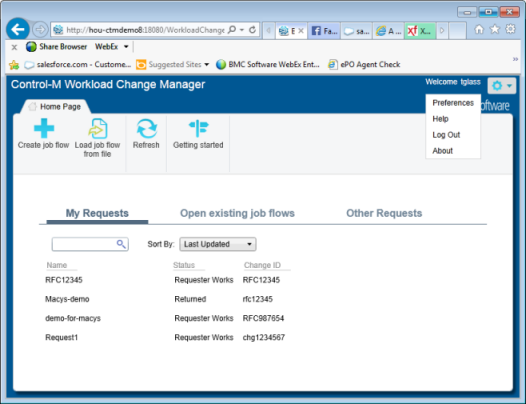Screen dimensions: 526x404
Task: Switch to the salesforce 'sa...' browser tab
Action: 356,31
